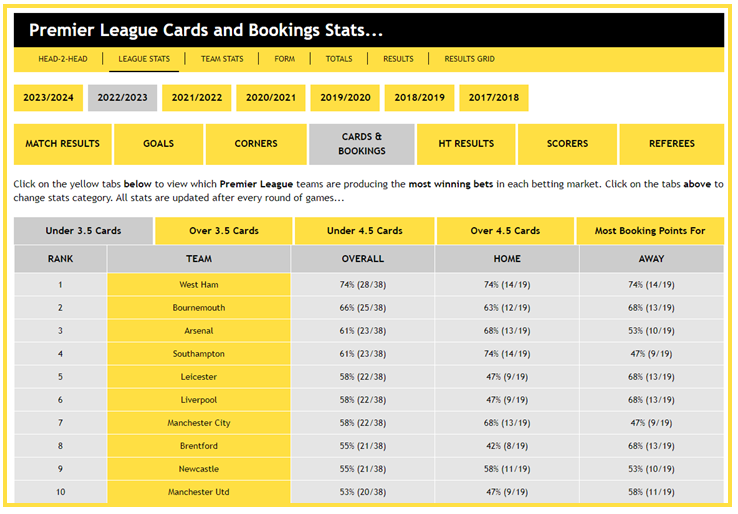The height and width of the screenshot is (514, 738).
Task: Open the TOTALS tab
Action: (339, 59)
